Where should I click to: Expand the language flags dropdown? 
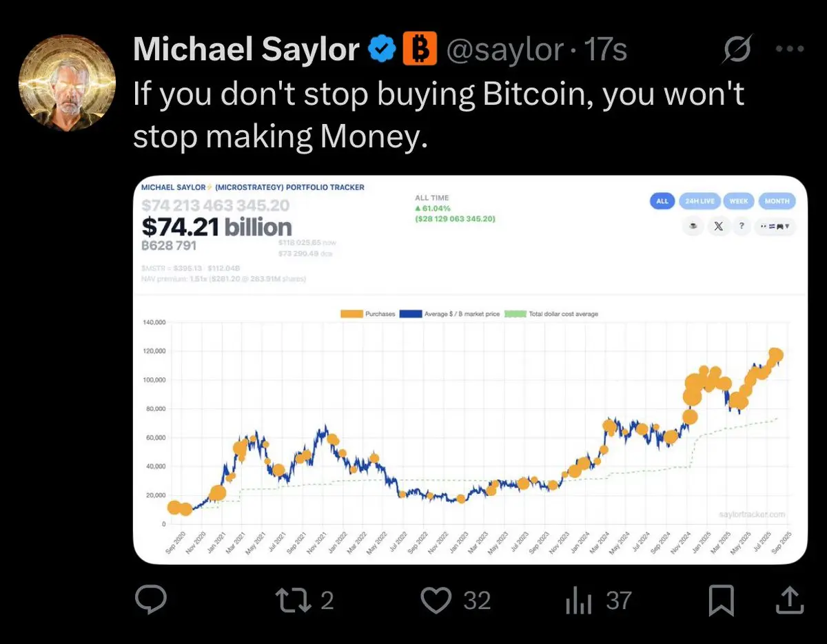pos(775,227)
